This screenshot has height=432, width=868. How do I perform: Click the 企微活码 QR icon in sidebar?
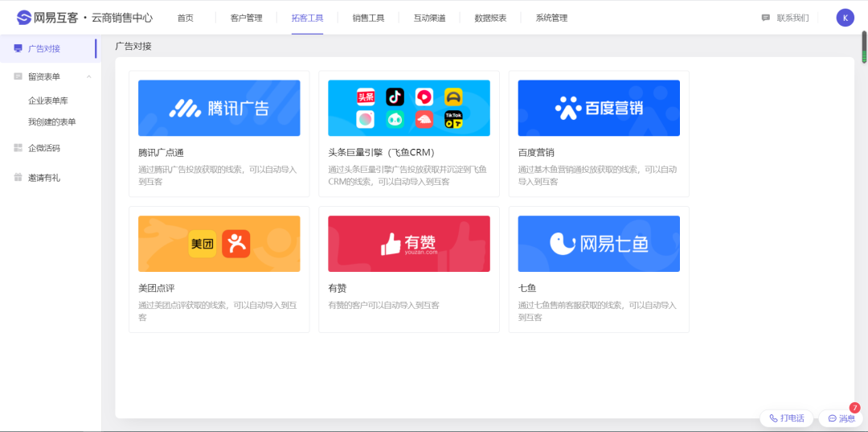click(x=18, y=148)
